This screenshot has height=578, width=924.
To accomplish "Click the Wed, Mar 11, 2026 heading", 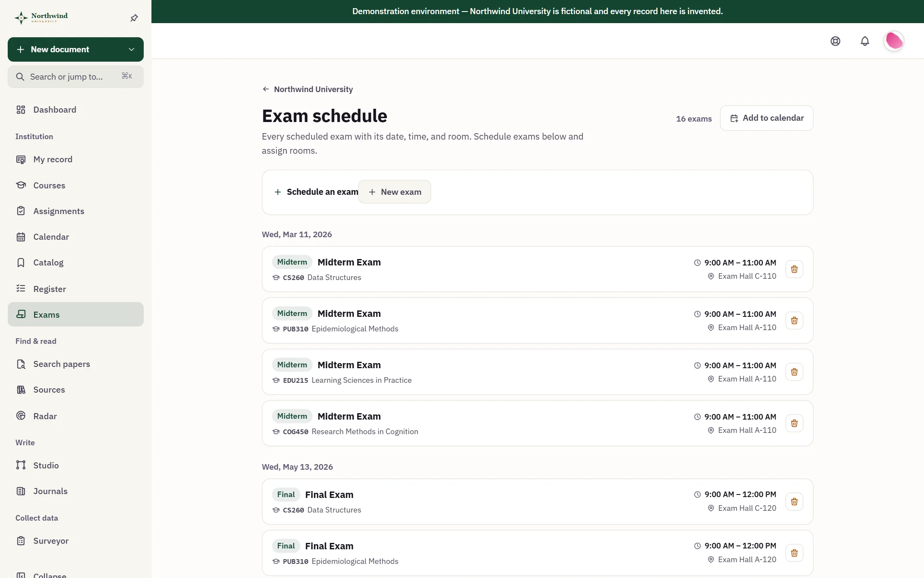I will 297,234.
